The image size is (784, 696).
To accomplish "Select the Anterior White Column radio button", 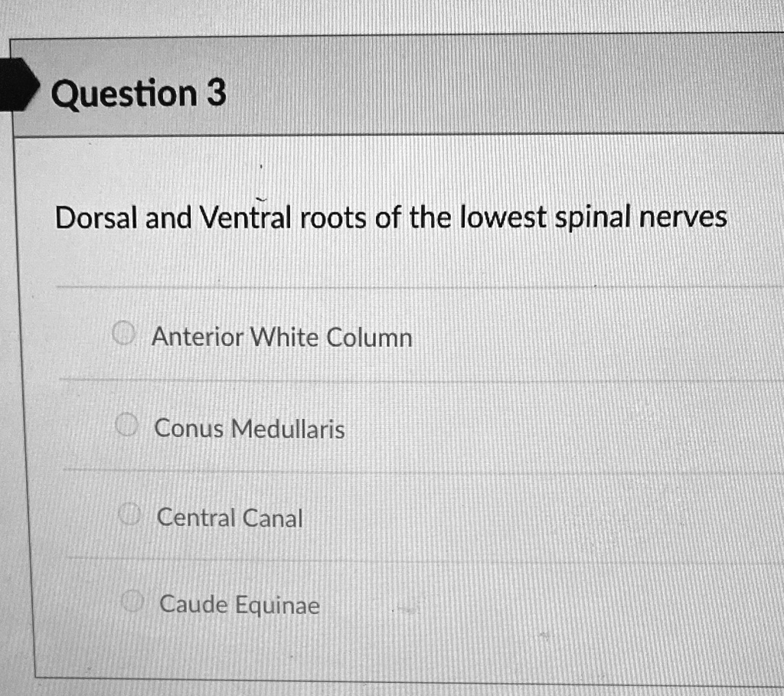I will click(x=124, y=333).
